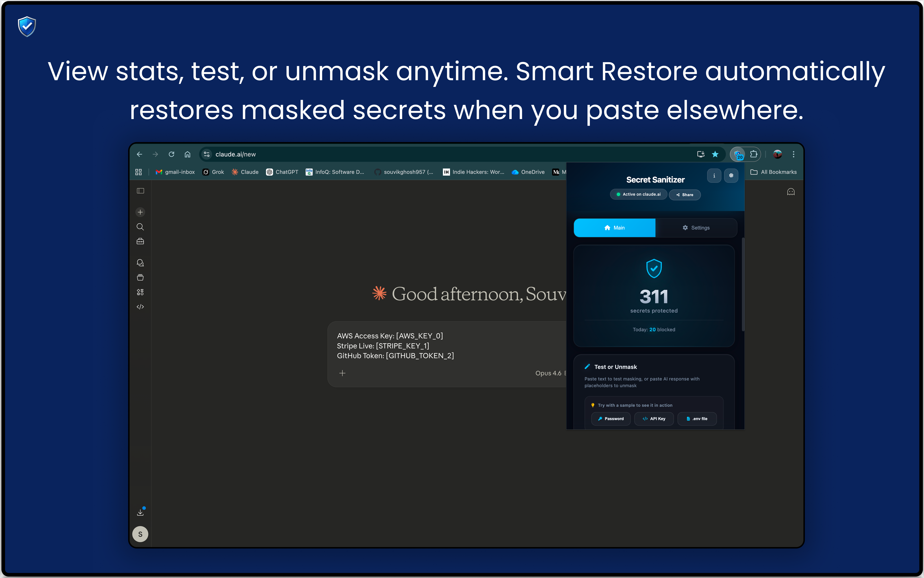Open the code icon in Claude sidebar
This screenshot has height=578, width=924.
[x=140, y=307]
